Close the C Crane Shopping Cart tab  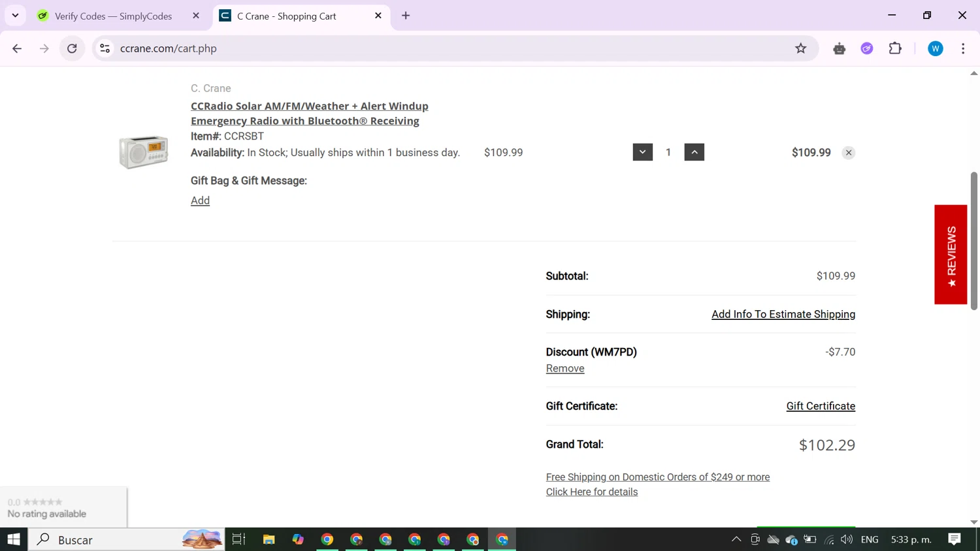click(378, 16)
